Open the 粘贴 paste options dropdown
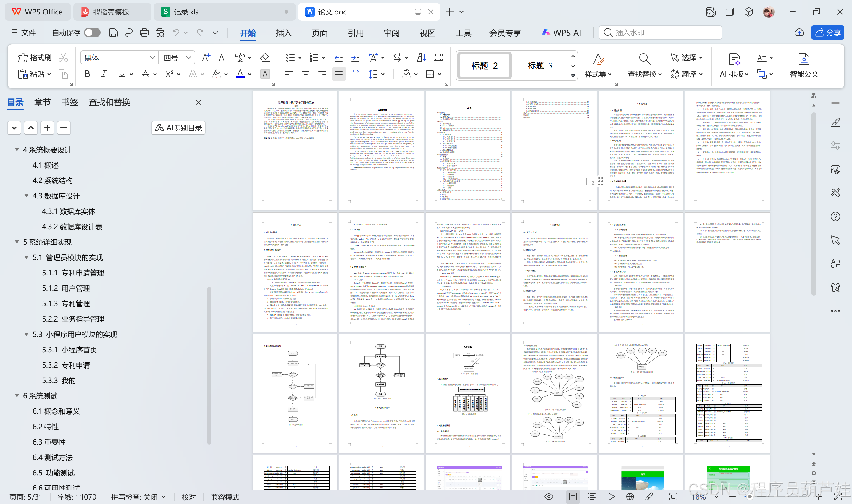This screenshot has width=852, height=504. pyautogui.click(x=49, y=74)
